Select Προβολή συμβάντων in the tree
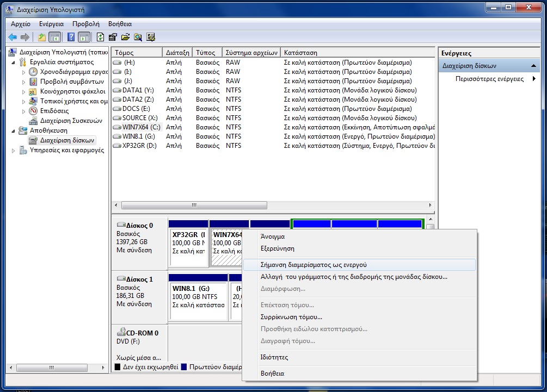The width and height of the screenshot is (547, 392). [72, 82]
